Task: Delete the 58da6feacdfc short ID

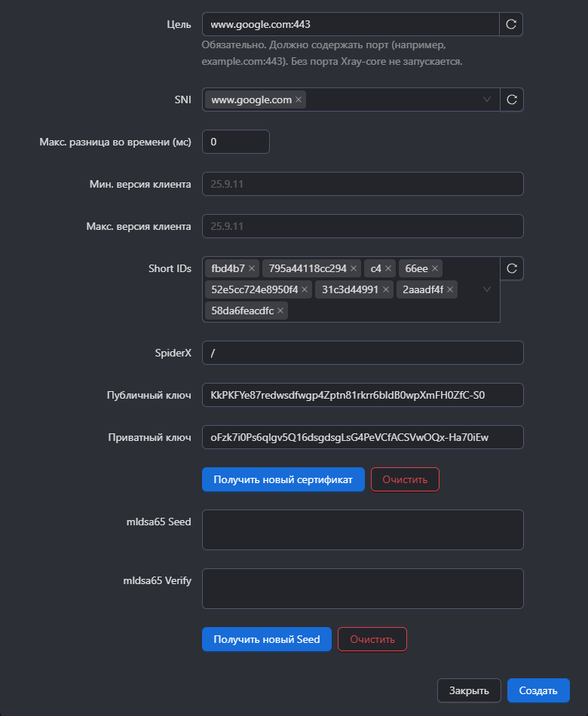Action: [x=280, y=311]
